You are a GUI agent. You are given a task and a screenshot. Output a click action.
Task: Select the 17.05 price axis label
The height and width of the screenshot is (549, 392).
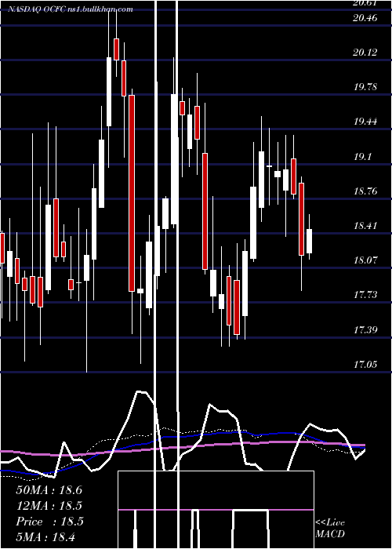(365, 365)
